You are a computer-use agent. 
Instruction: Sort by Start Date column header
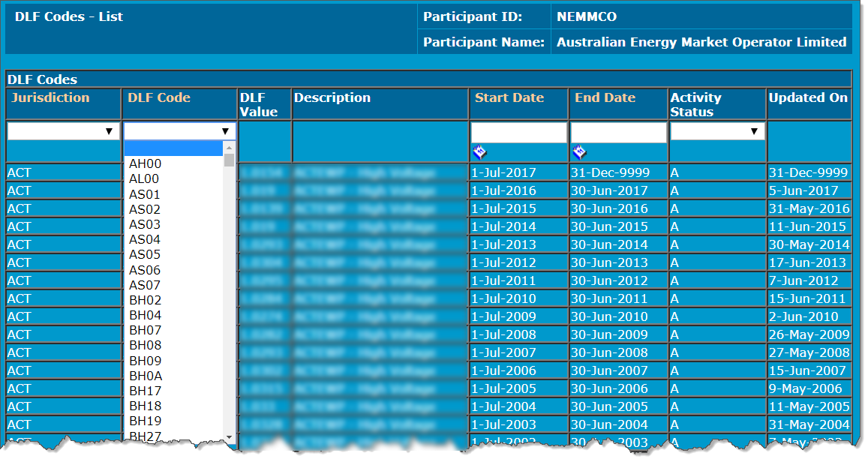(x=509, y=97)
